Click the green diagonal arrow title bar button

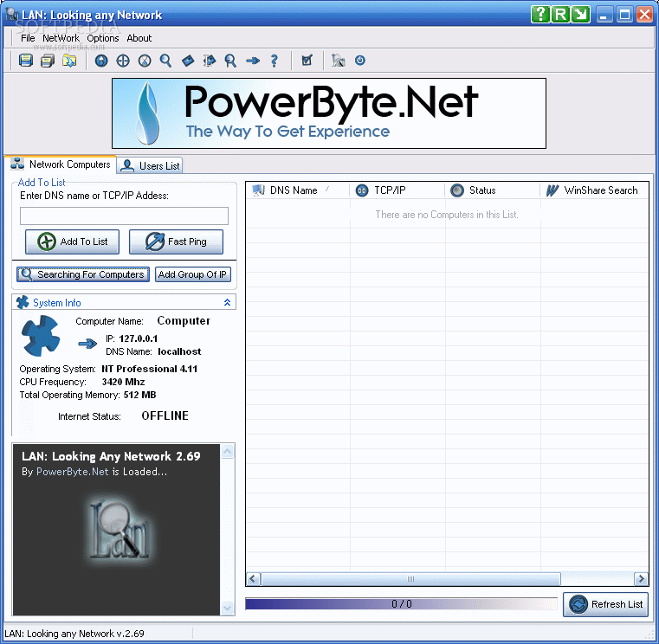click(581, 15)
